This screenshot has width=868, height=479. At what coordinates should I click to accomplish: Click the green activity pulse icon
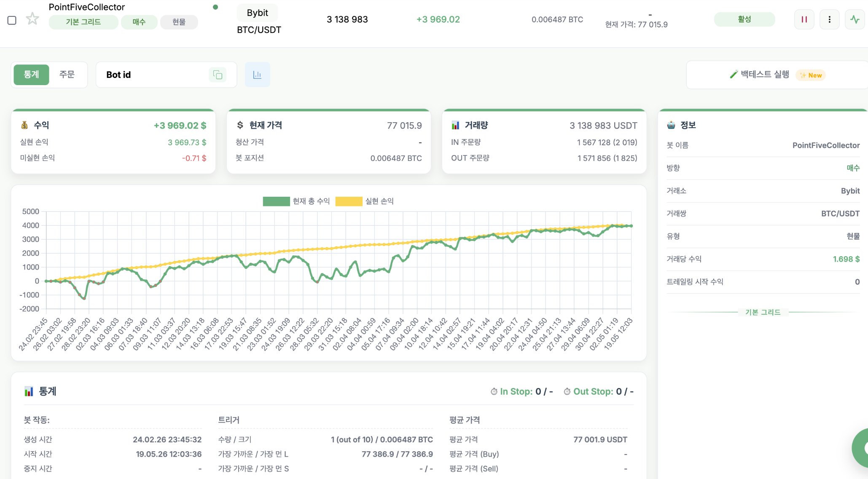855,19
